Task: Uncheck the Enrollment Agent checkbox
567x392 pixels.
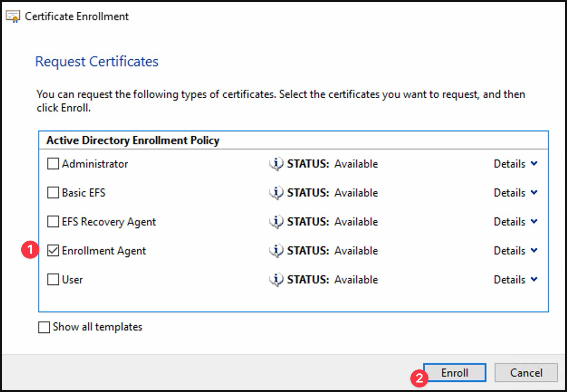Action: tap(53, 251)
